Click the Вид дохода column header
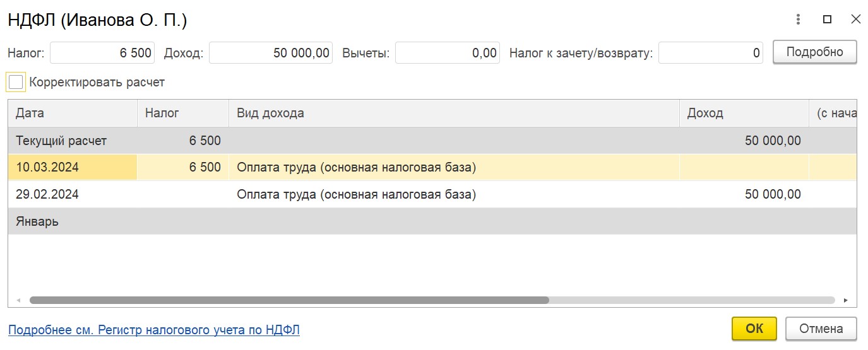 (x=455, y=114)
